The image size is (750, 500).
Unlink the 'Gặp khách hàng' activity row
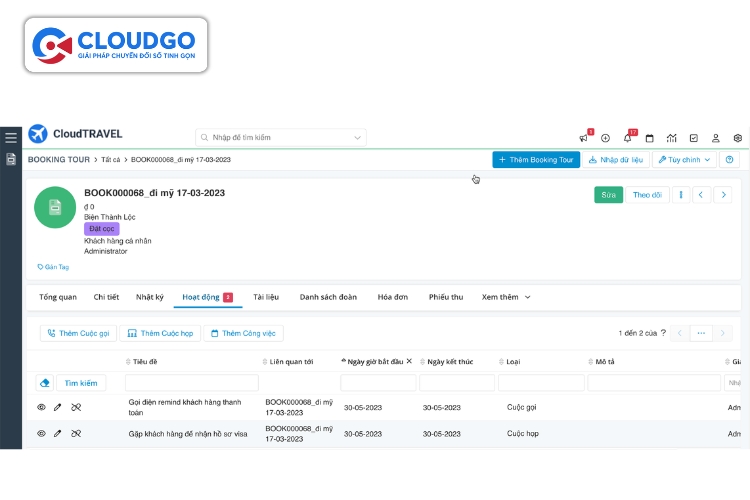click(76, 434)
